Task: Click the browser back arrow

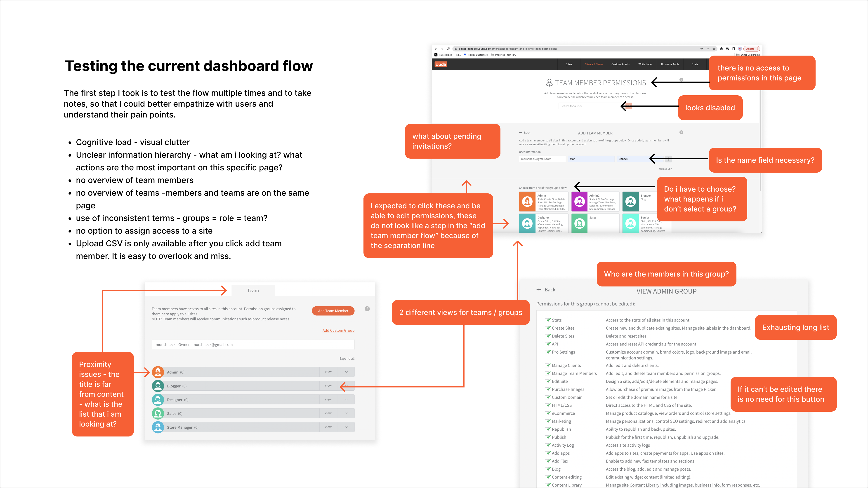Action: (x=436, y=49)
